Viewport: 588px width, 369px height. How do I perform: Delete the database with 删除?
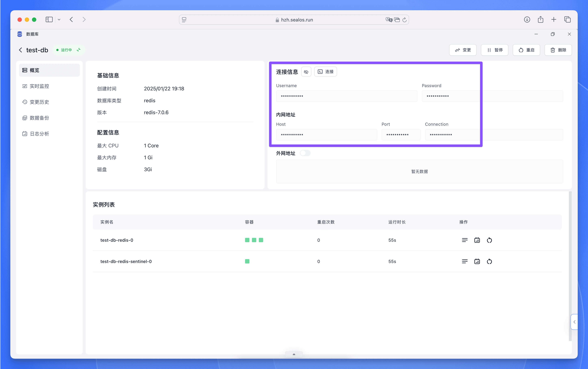[558, 50]
